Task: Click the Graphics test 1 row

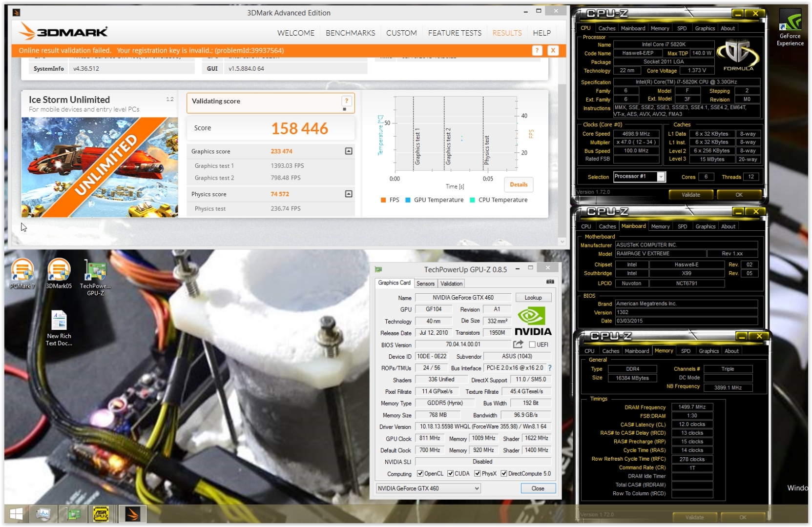Action: pyautogui.click(x=271, y=166)
